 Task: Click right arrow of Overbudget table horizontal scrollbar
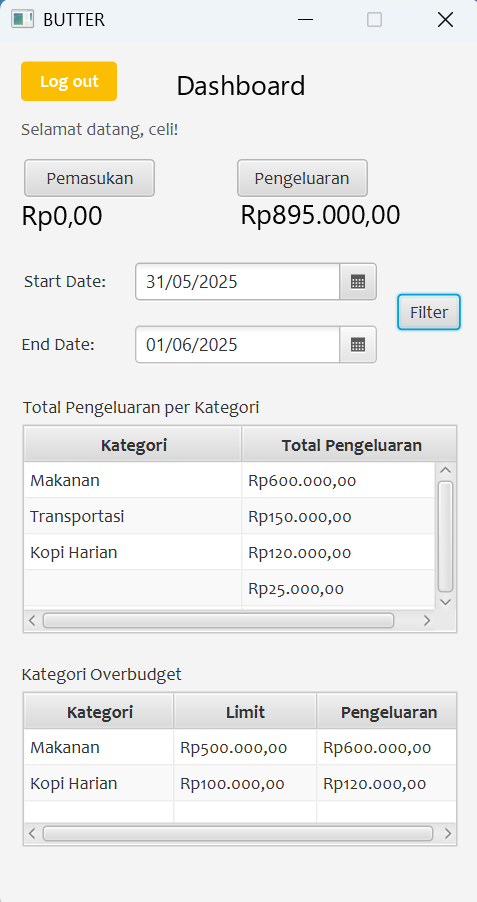(448, 834)
